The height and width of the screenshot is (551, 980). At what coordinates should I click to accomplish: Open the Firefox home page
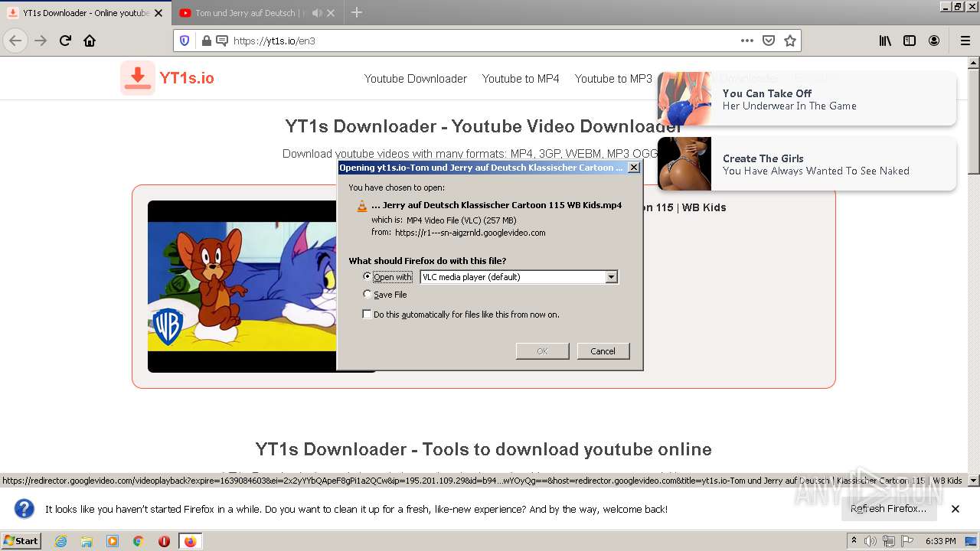90,41
